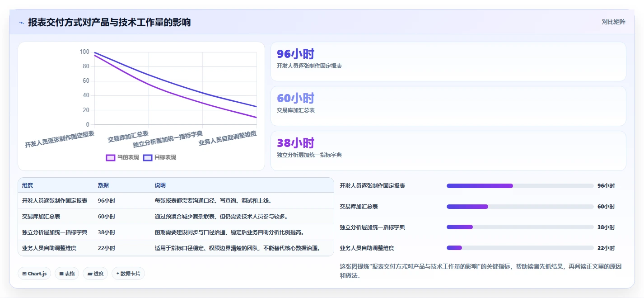The width and height of the screenshot is (644, 298).
Task: Click 独立分析层加统一指标字典 under the 38小时 card
Action: [x=309, y=155]
